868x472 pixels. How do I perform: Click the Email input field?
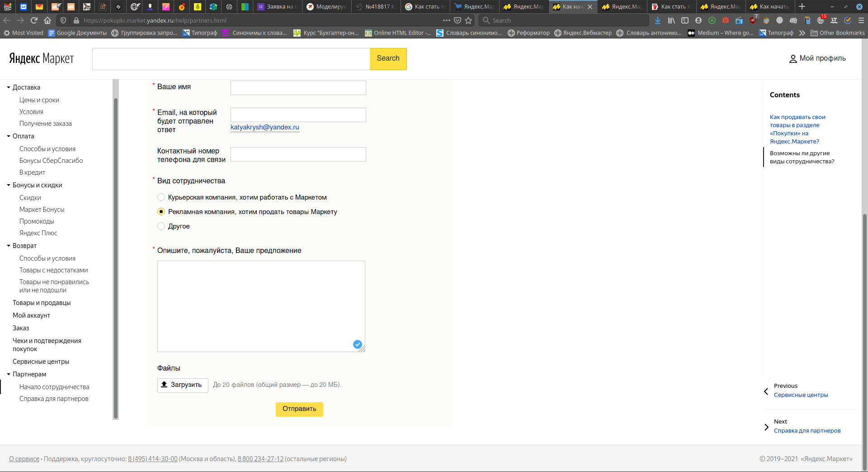pos(298,115)
